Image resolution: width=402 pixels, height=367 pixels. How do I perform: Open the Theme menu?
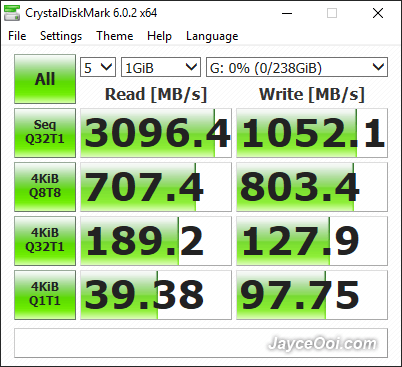(115, 36)
